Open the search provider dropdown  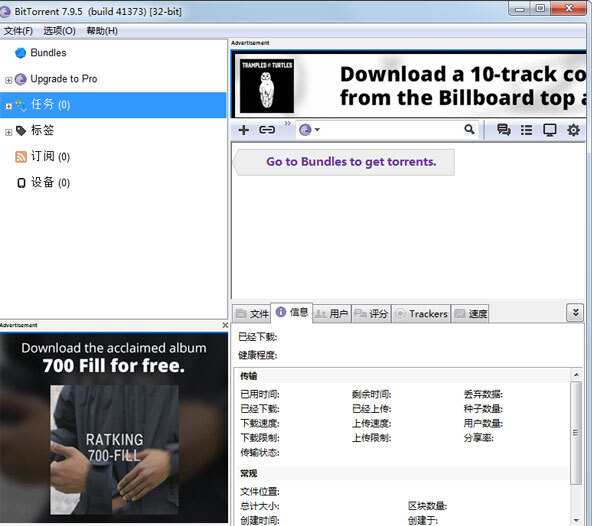(309, 130)
